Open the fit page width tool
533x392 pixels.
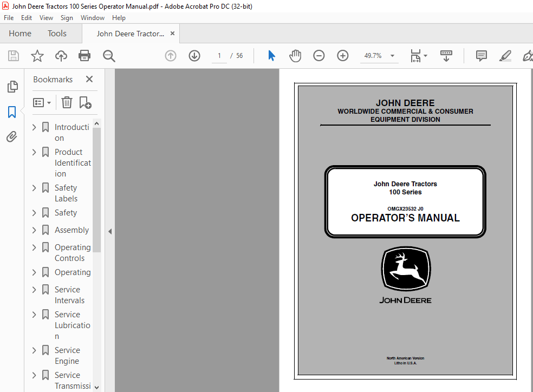(x=415, y=56)
